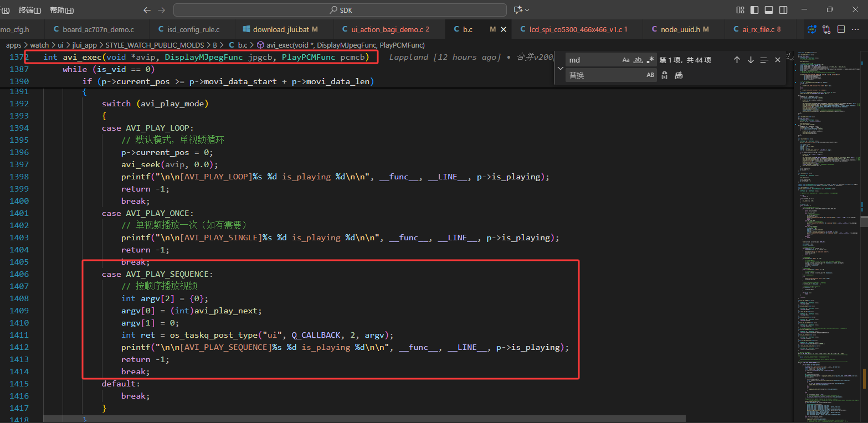Viewport: 868px width, 423px height.
Task: Open the chat dropdown chevron beside the Copilot icon
Action: [x=527, y=10]
